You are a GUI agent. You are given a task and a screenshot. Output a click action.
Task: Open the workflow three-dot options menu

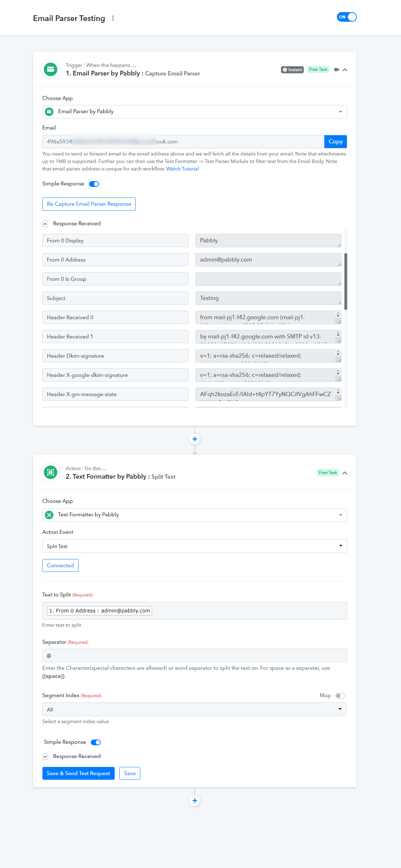point(113,18)
